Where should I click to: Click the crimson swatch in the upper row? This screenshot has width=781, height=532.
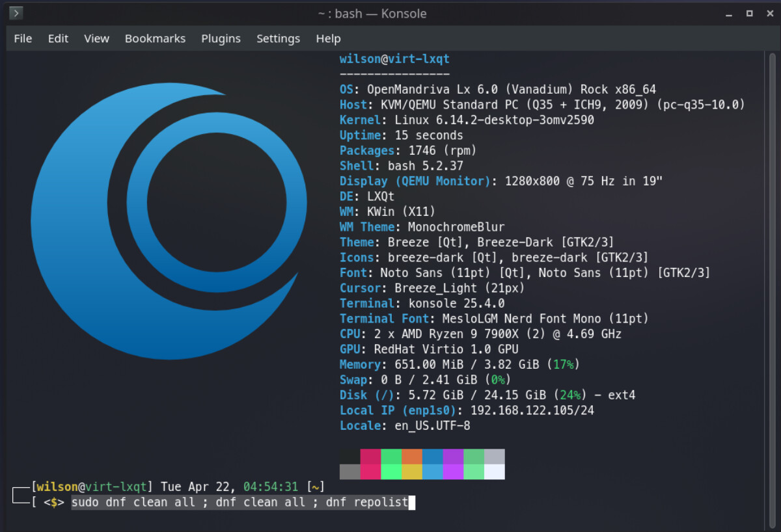(x=371, y=457)
